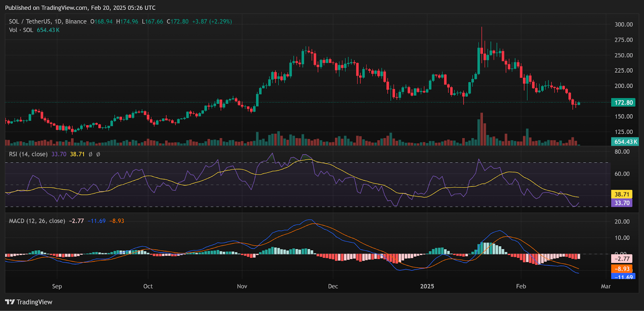
Task: Click the green 172.80 current price label
Action: [x=623, y=103]
